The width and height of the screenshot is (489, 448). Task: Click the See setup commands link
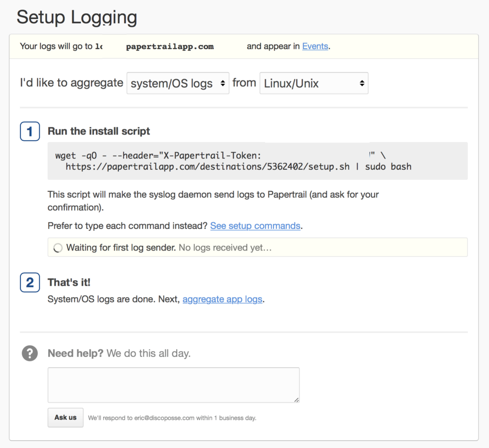[x=255, y=226]
